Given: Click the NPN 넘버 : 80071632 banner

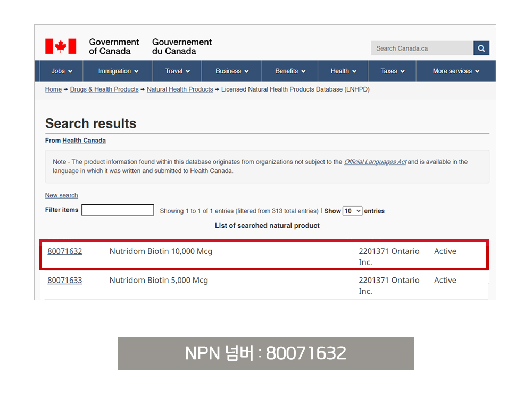Looking at the screenshot, I should click(x=266, y=353).
